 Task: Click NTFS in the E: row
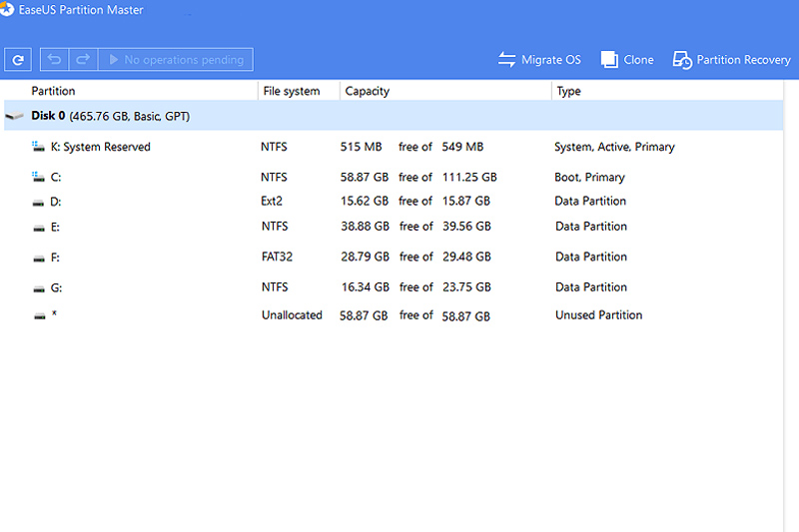pos(275,226)
